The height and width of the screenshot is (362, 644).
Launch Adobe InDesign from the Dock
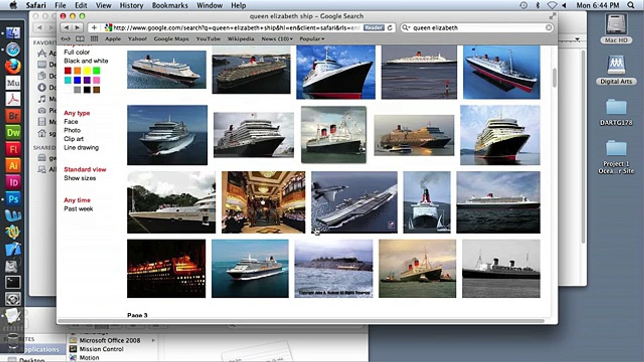click(x=13, y=182)
